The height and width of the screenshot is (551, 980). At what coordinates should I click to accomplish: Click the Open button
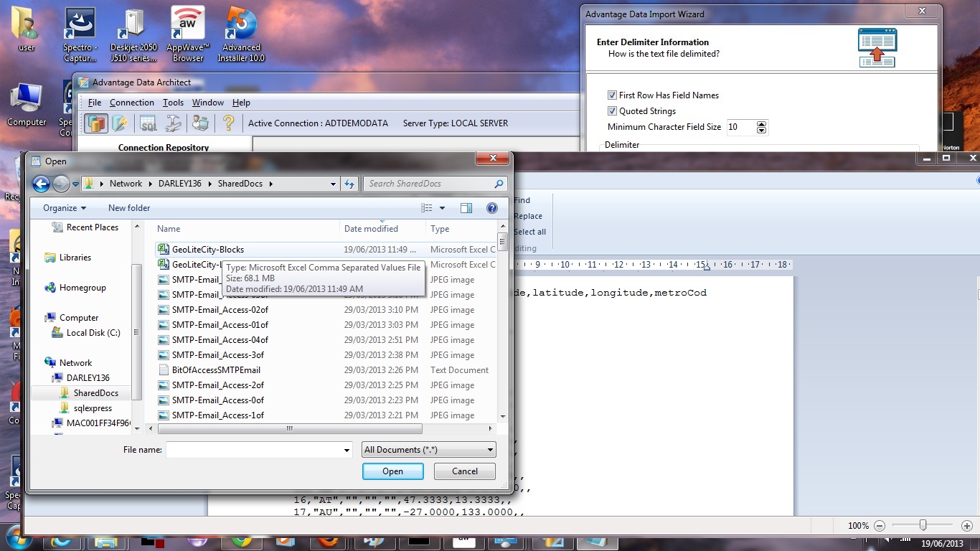click(x=392, y=471)
